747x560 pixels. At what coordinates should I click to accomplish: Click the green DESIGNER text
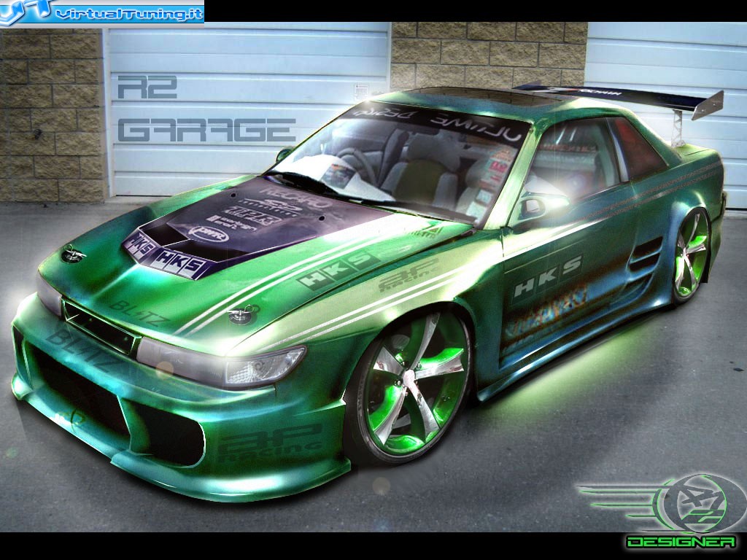(681, 542)
